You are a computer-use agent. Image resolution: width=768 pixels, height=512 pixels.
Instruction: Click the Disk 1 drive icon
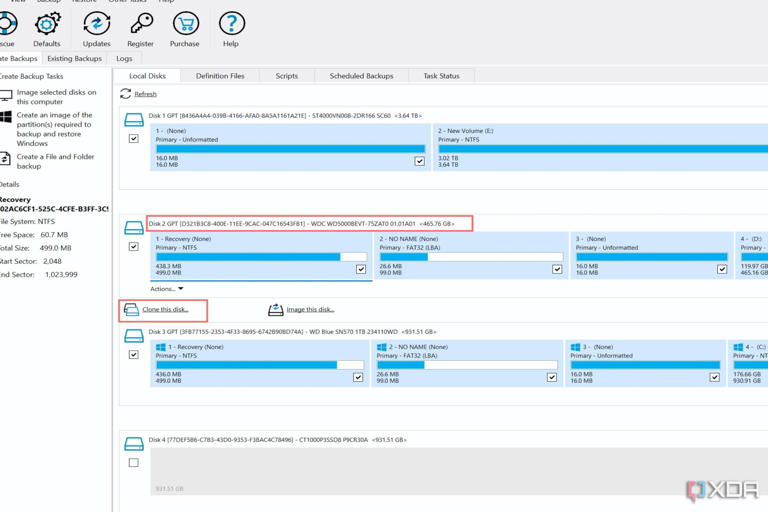tap(134, 120)
